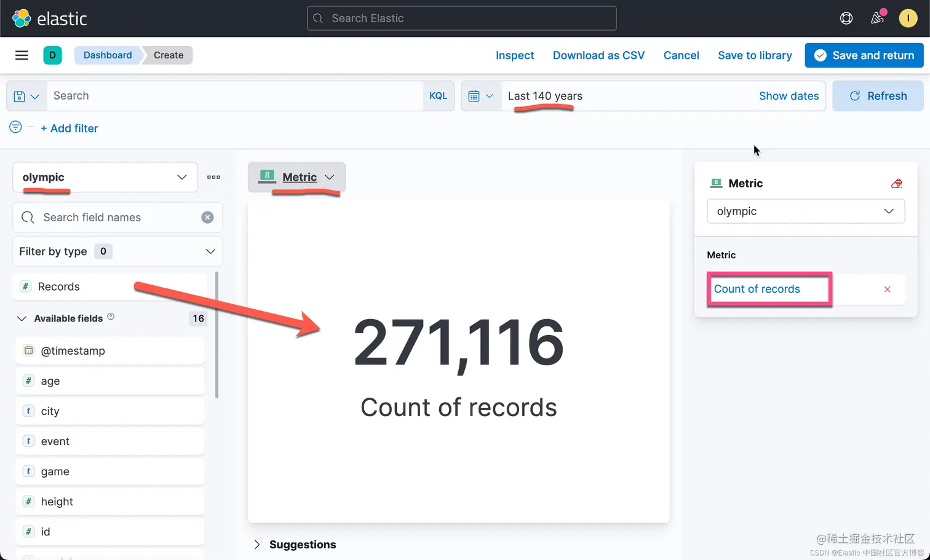Reset the Metric layer with eraser icon
This screenshot has width=930, height=560.
tap(897, 183)
